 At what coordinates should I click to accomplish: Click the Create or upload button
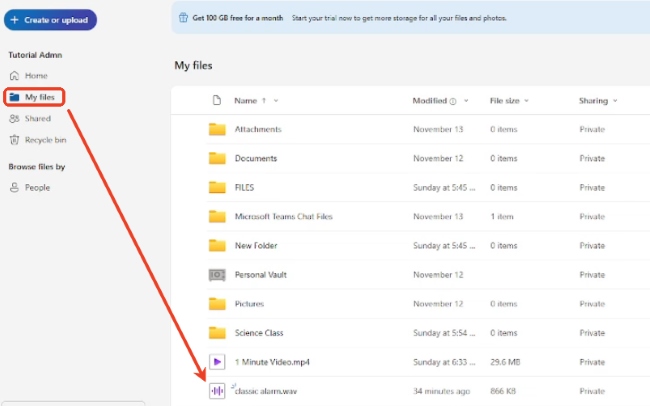50,20
